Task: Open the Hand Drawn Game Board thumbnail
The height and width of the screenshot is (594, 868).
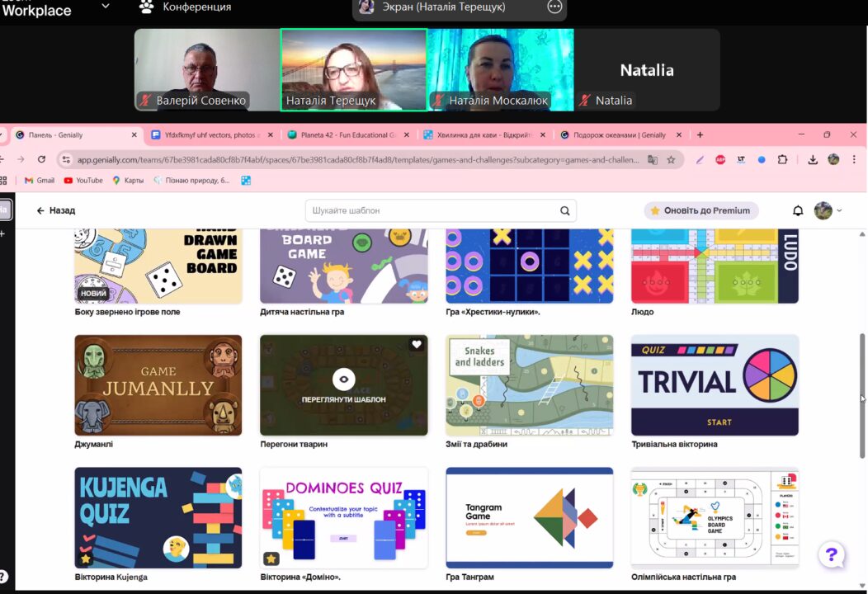Action: point(158,266)
